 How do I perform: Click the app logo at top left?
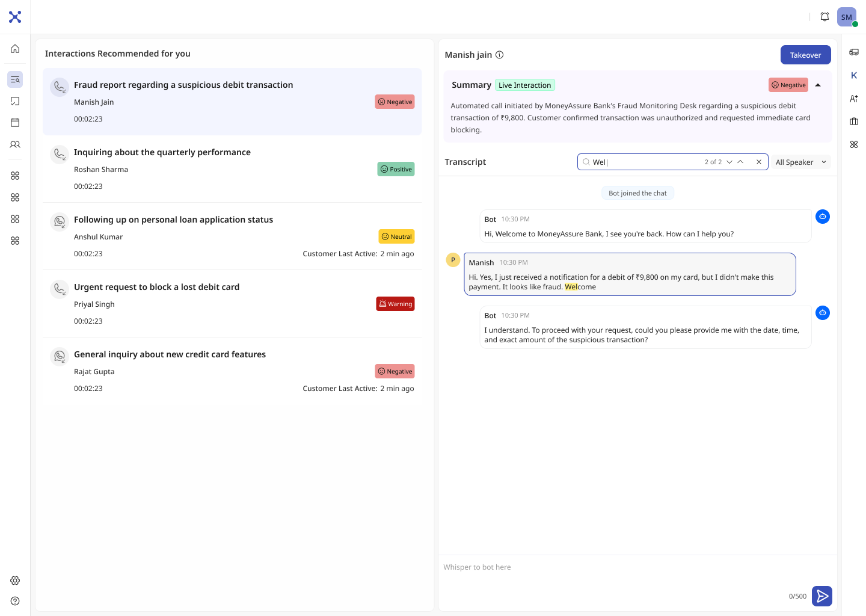[x=15, y=17]
